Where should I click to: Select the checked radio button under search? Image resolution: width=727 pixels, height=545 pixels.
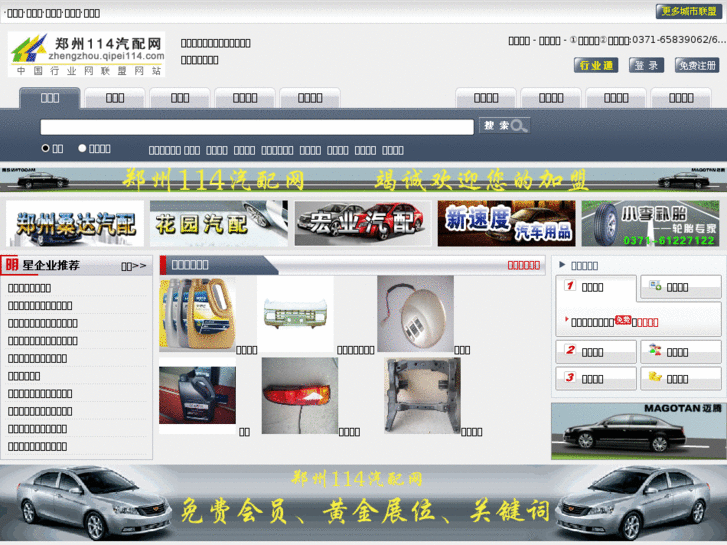click(45, 148)
